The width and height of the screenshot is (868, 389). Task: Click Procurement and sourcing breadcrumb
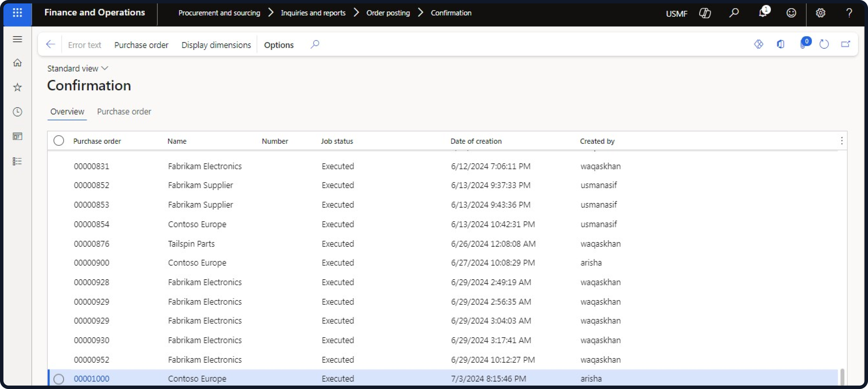click(219, 13)
